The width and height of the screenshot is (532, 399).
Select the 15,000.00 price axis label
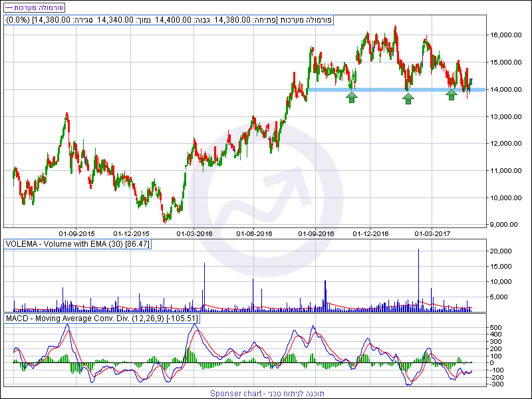pyautogui.click(x=505, y=62)
